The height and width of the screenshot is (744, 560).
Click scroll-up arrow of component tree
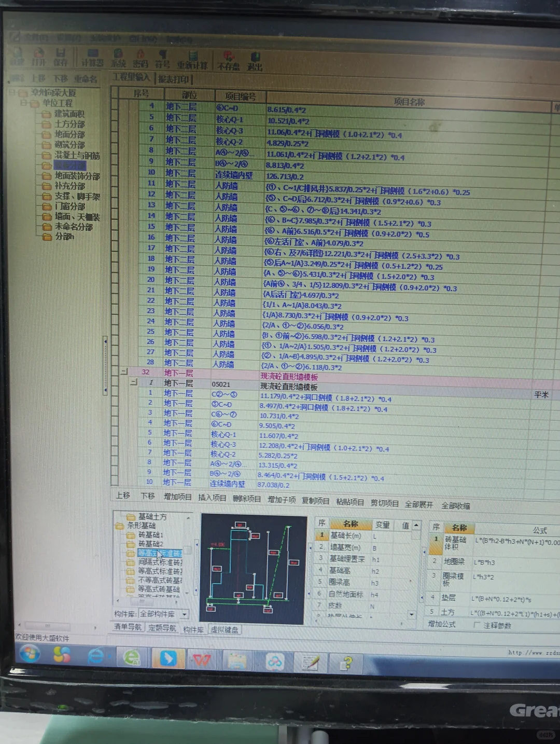188,518
